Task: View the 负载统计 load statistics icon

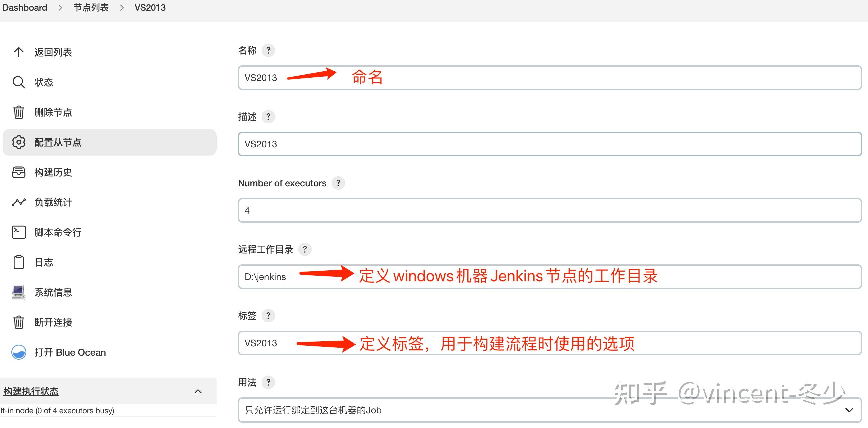Action: click(19, 202)
